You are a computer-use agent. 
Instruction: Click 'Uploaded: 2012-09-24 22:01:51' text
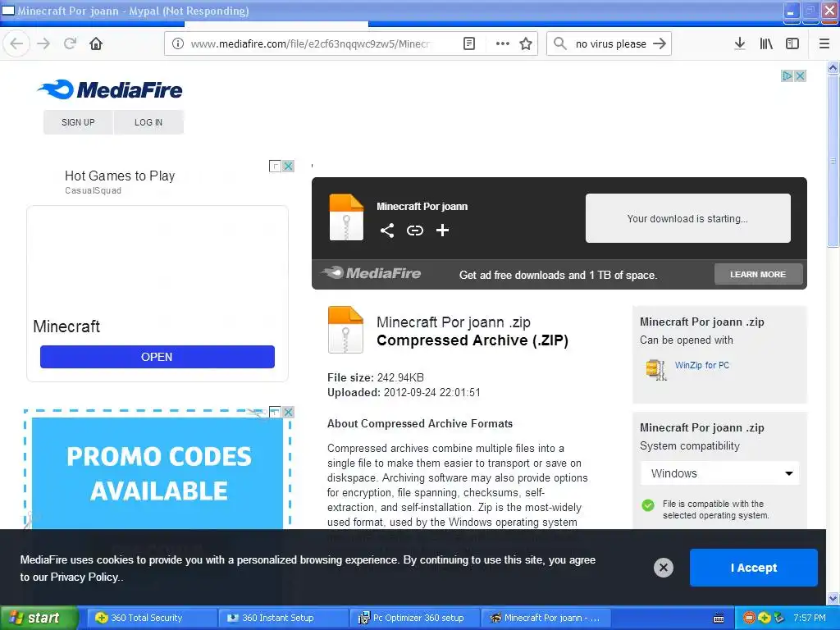tap(404, 393)
